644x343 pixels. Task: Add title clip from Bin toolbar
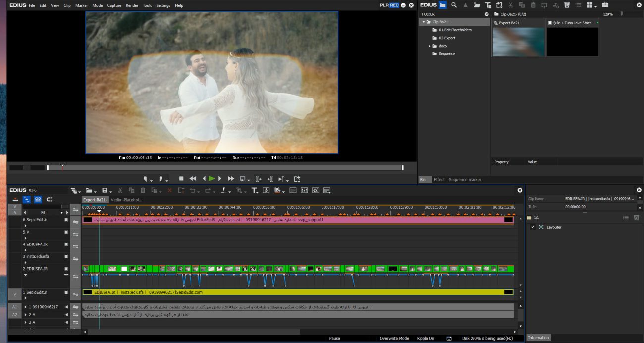(x=488, y=5)
